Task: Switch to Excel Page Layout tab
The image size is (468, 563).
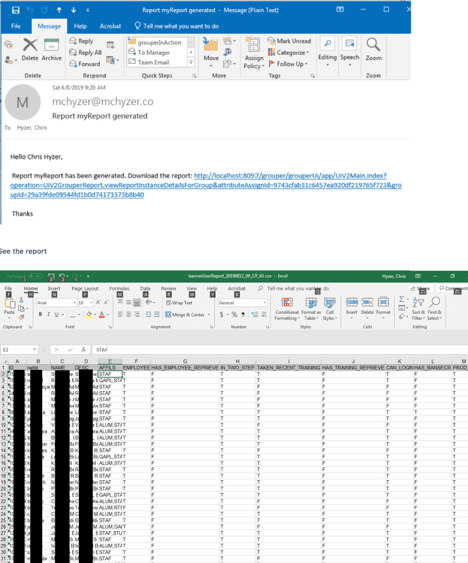Action: click(85, 288)
